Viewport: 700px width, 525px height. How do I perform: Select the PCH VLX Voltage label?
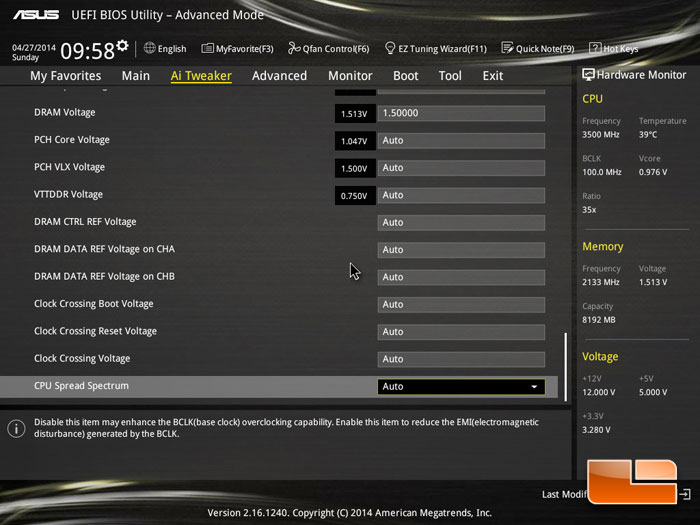tap(70, 167)
